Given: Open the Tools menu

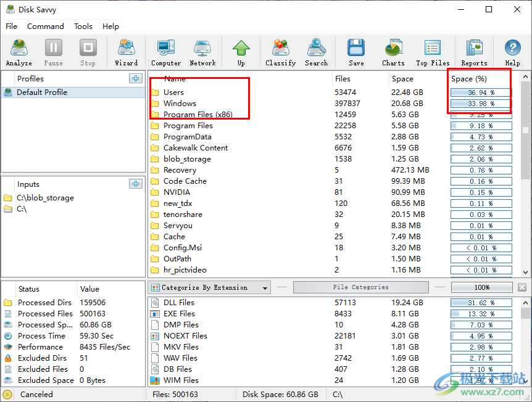Looking at the screenshot, I should coord(83,26).
